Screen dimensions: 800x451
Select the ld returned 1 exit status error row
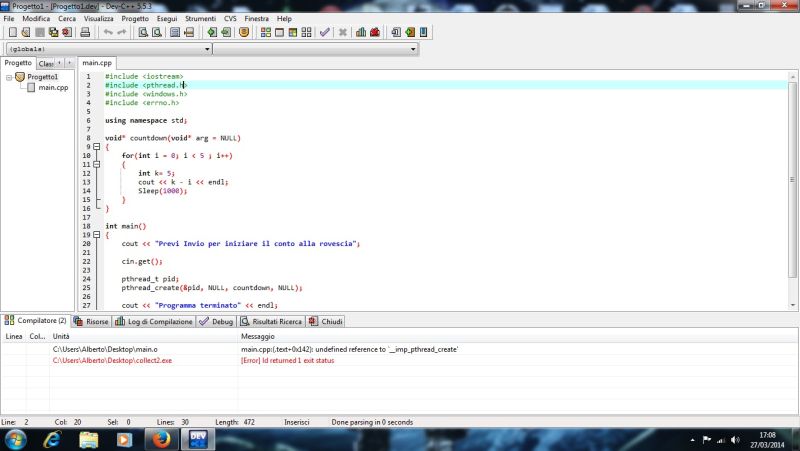pyautogui.click(x=399, y=361)
